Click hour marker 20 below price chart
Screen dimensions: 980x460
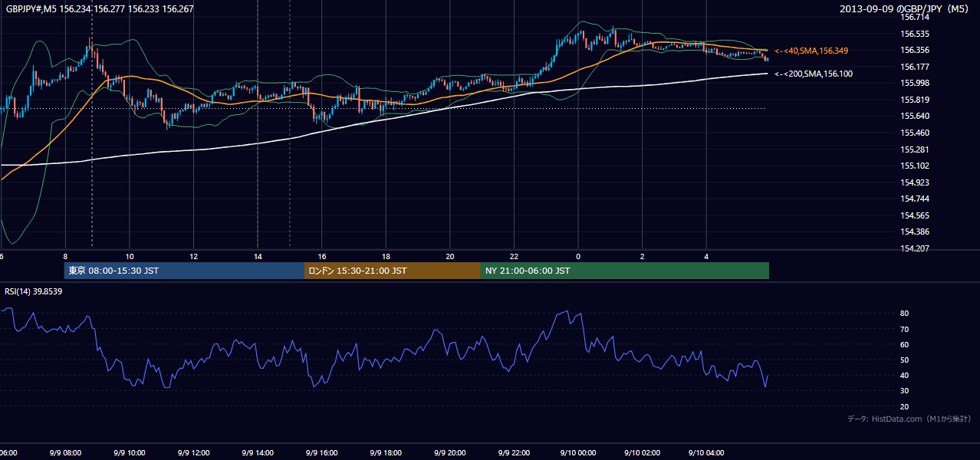(450, 256)
